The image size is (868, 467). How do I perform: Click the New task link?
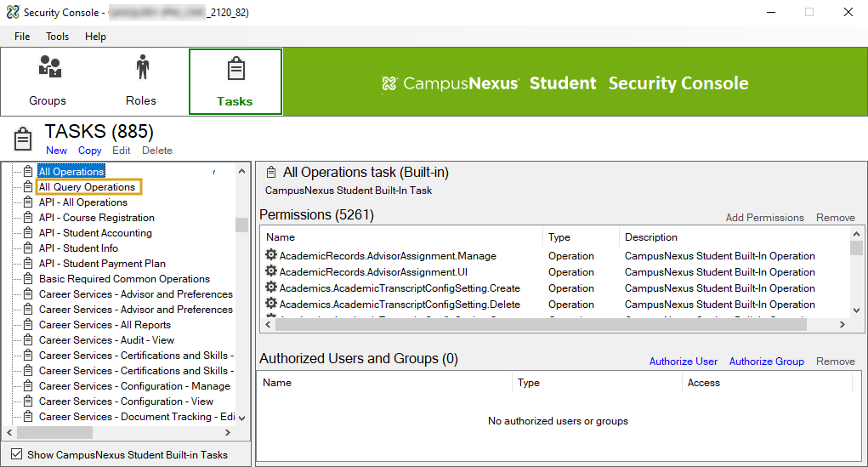pyautogui.click(x=56, y=151)
